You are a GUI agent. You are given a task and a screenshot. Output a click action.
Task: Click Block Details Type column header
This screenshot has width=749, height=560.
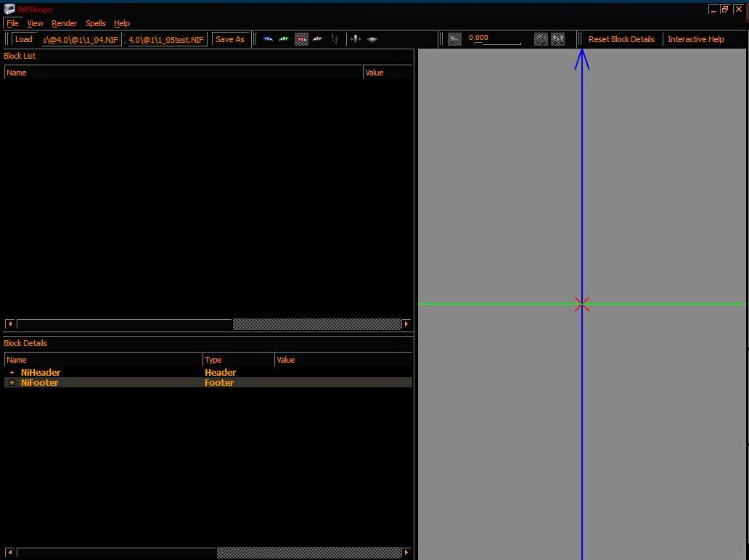click(238, 360)
